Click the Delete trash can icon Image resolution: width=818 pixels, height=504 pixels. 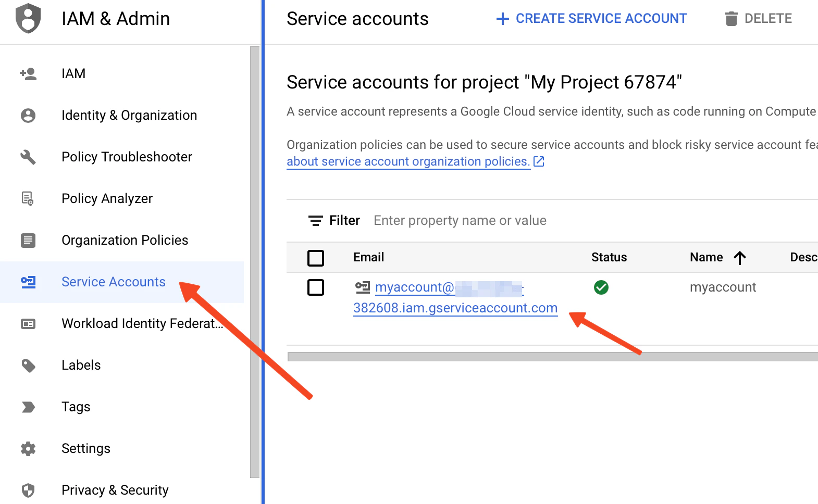732,19
